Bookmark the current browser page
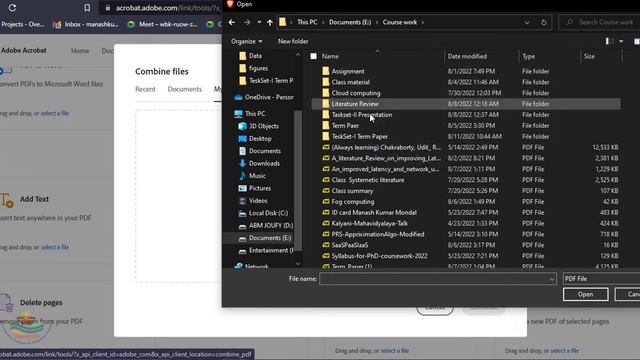The height and width of the screenshot is (360, 640). pyautogui.click(x=87, y=8)
